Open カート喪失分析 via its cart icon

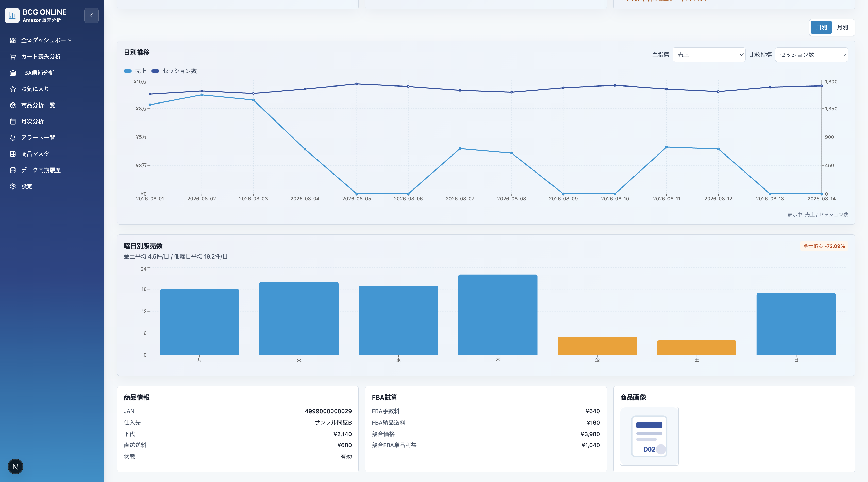[x=13, y=56]
